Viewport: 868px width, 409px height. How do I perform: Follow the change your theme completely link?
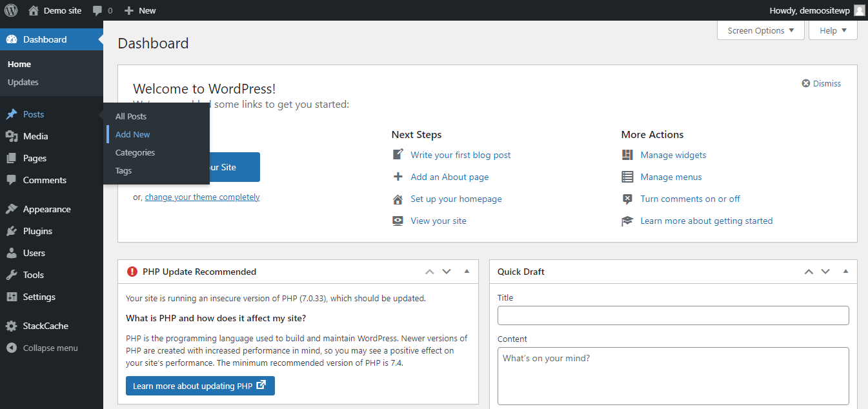[x=203, y=197]
